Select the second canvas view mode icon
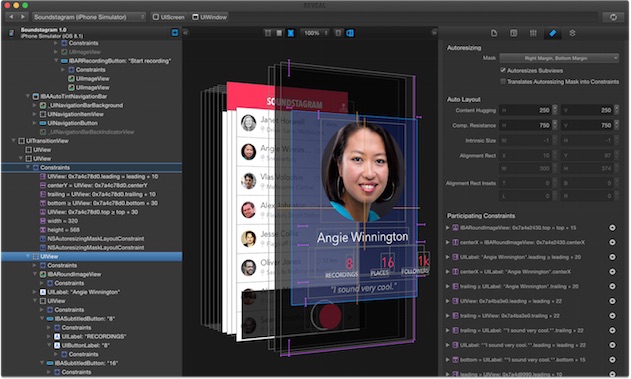 (x=279, y=33)
